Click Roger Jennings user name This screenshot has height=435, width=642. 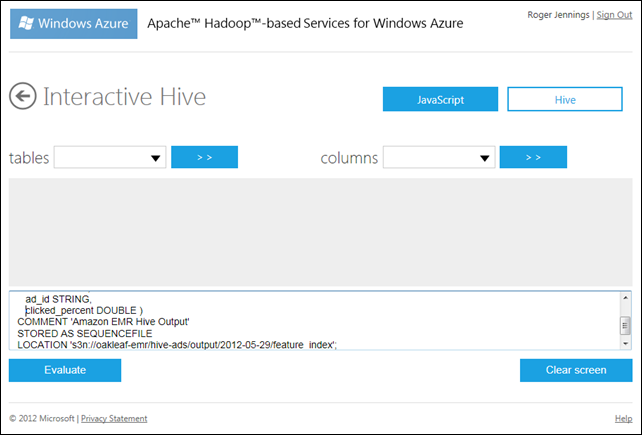click(x=557, y=16)
